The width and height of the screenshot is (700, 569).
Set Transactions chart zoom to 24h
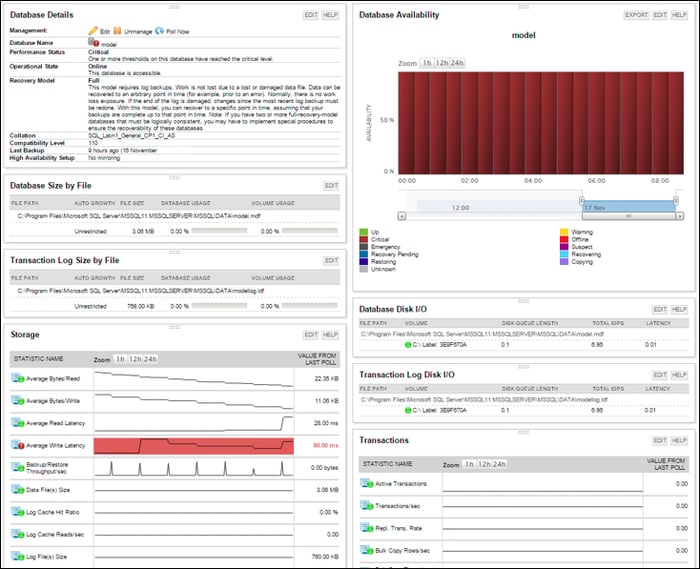(x=499, y=464)
